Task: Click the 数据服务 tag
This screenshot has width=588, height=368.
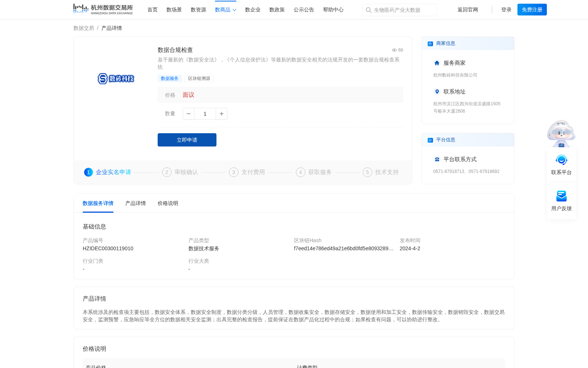Action: pyautogui.click(x=170, y=78)
